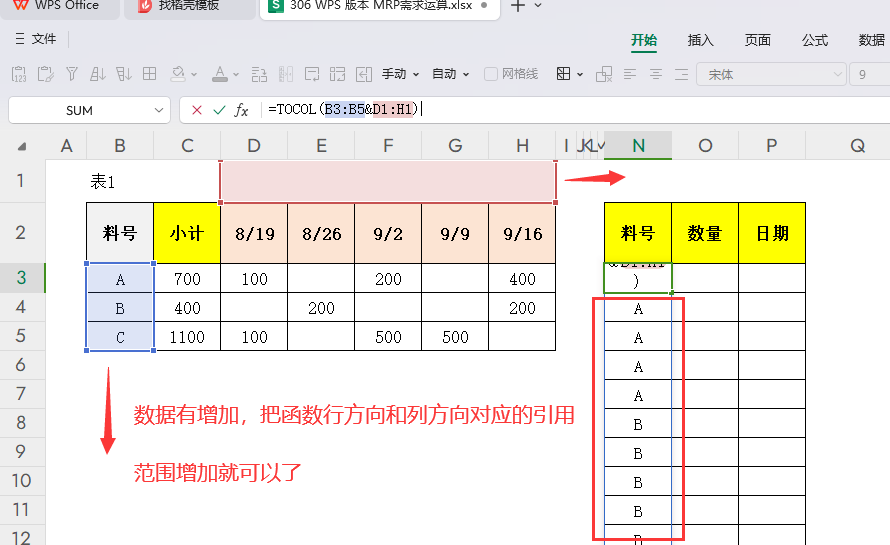The height and width of the screenshot is (545, 890).
Task: Switch to the 页面 ribbon tab
Action: click(758, 40)
